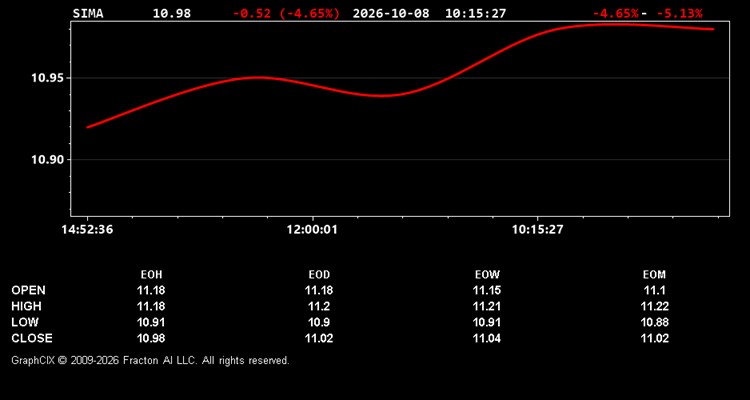The image size is (750, 400).
Task: Click the 14:52:36 x-axis time label
Action: point(87,230)
